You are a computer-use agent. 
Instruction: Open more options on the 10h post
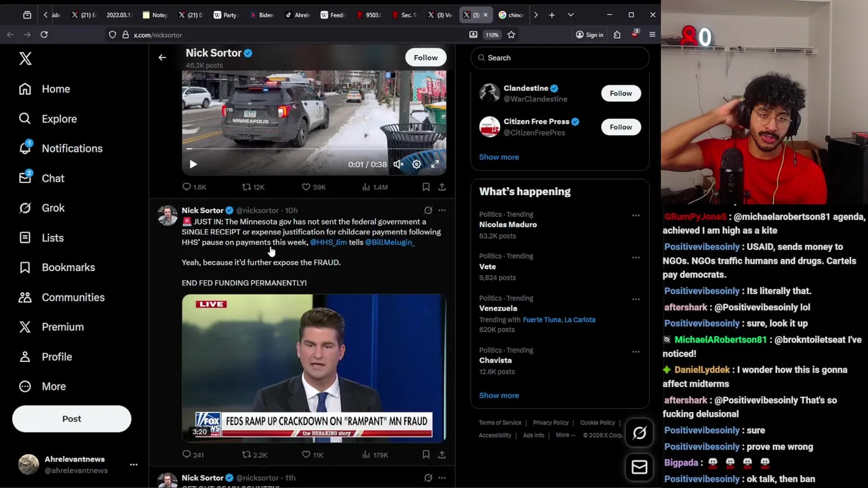(x=441, y=210)
